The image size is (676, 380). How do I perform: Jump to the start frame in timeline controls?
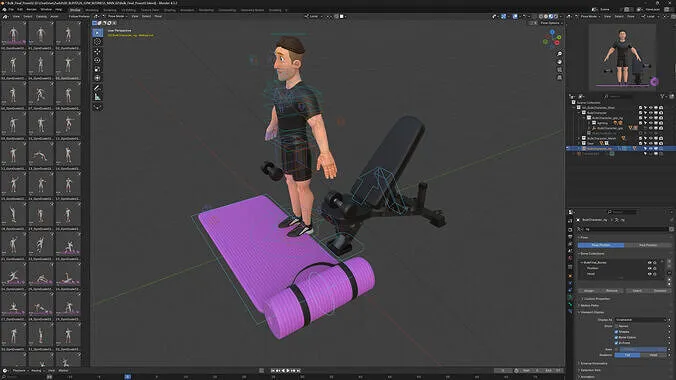click(x=273, y=371)
